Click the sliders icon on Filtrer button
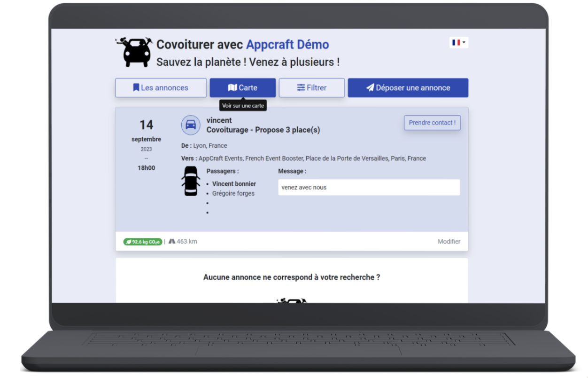This screenshot has width=588, height=378. 301,87
